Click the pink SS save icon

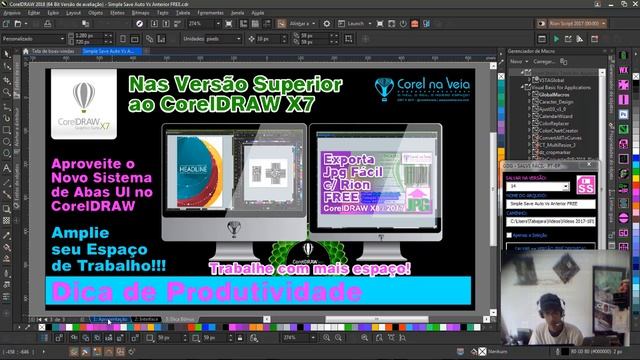[585, 185]
